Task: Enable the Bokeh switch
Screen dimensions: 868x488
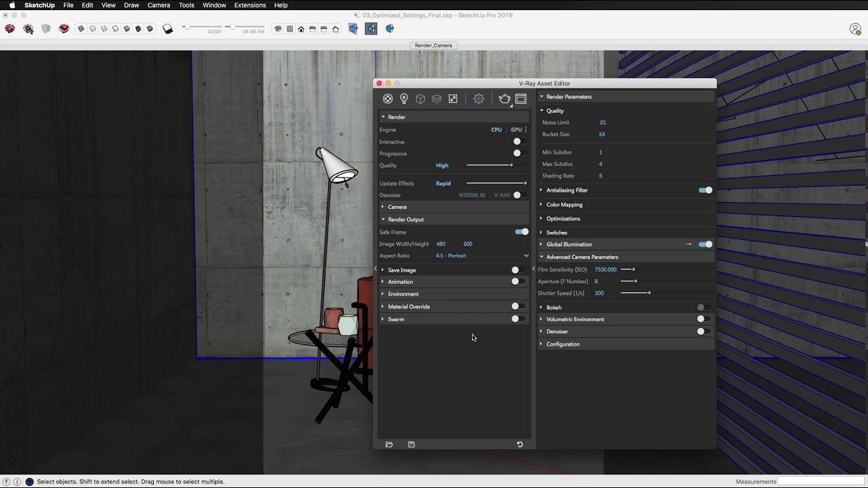Action: click(x=704, y=307)
